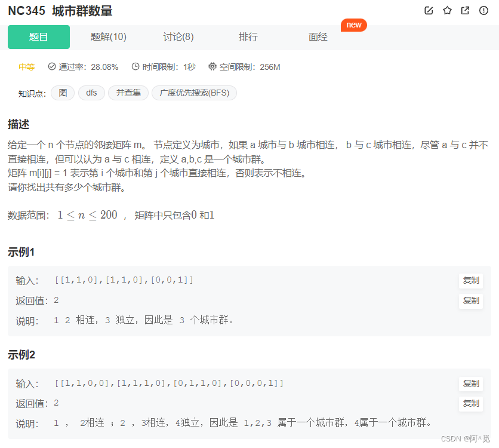Click the info/report circle icon

pos(482,10)
